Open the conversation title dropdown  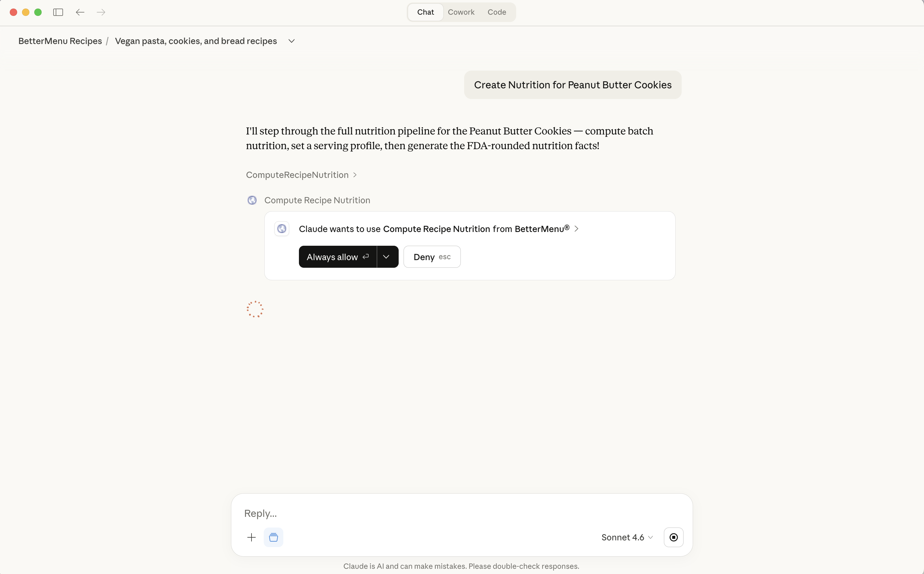tap(291, 41)
